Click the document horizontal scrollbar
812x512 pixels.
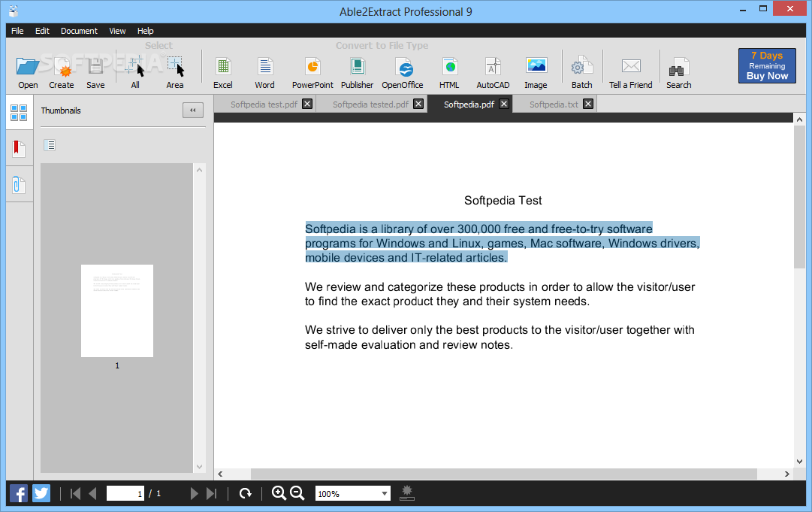point(503,474)
